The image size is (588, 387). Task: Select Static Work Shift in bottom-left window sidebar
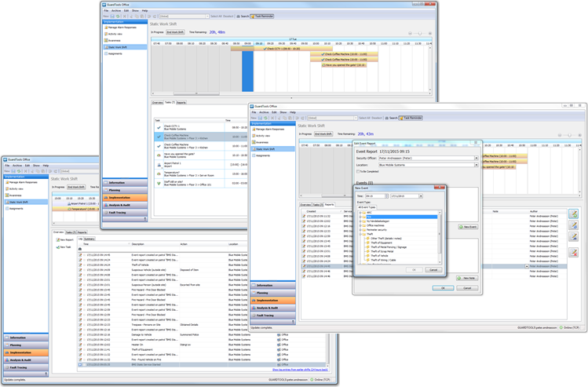pos(25,202)
